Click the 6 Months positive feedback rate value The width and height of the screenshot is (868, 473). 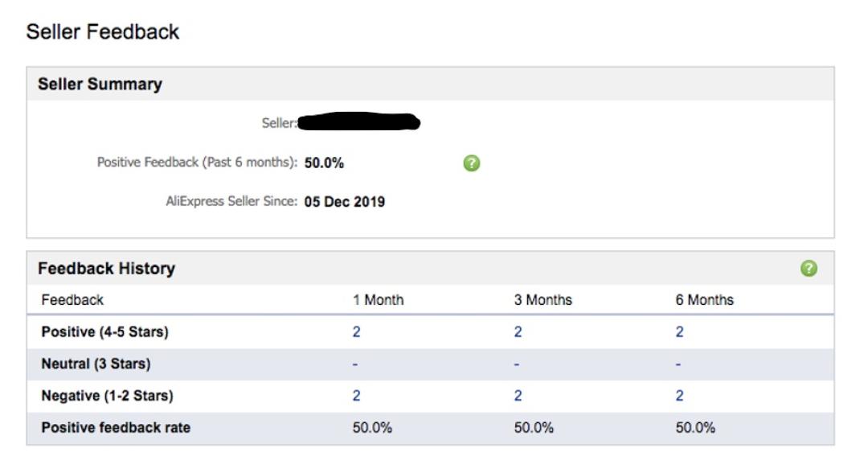point(695,428)
